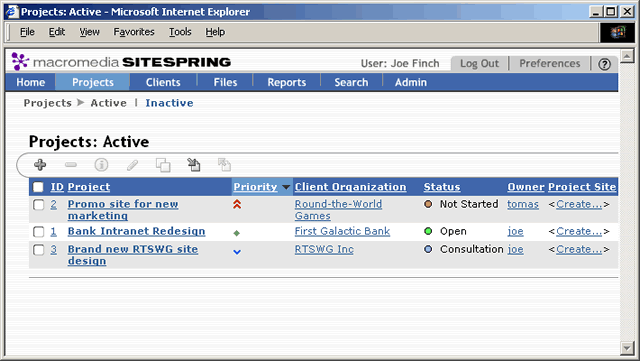640x361 pixels.
Task: Click the Projects breadcrumb link
Action: 48,103
